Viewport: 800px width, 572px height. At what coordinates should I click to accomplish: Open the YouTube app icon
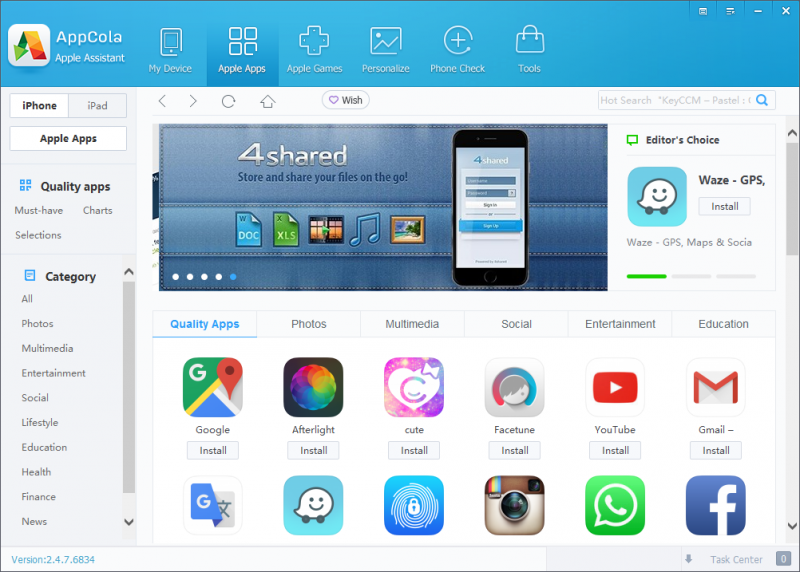point(615,387)
